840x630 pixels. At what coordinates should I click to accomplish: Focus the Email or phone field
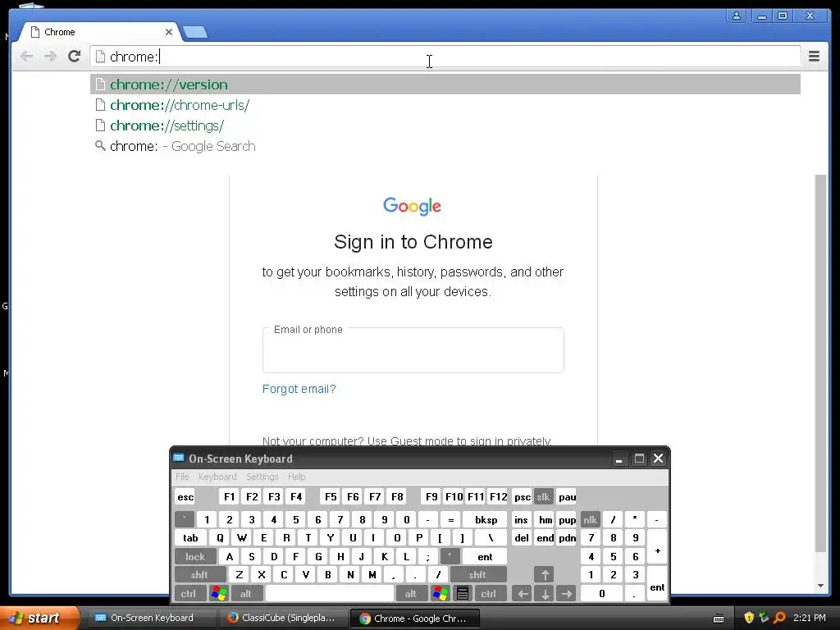pyautogui.click(x=413, y=350)
